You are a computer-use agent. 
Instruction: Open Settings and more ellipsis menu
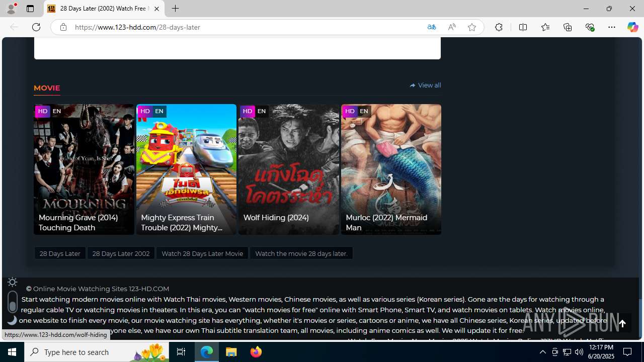coord(611,27)
